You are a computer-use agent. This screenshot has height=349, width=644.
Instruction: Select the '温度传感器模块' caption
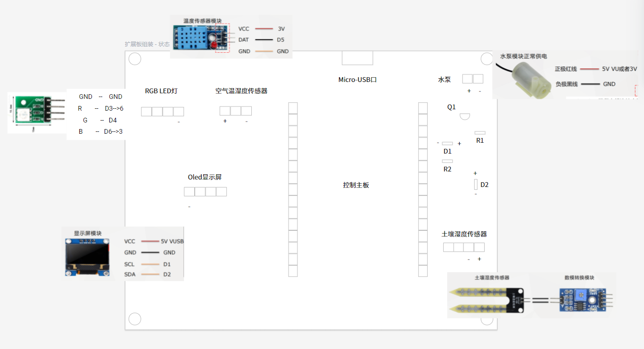click(x=202, y=21)
